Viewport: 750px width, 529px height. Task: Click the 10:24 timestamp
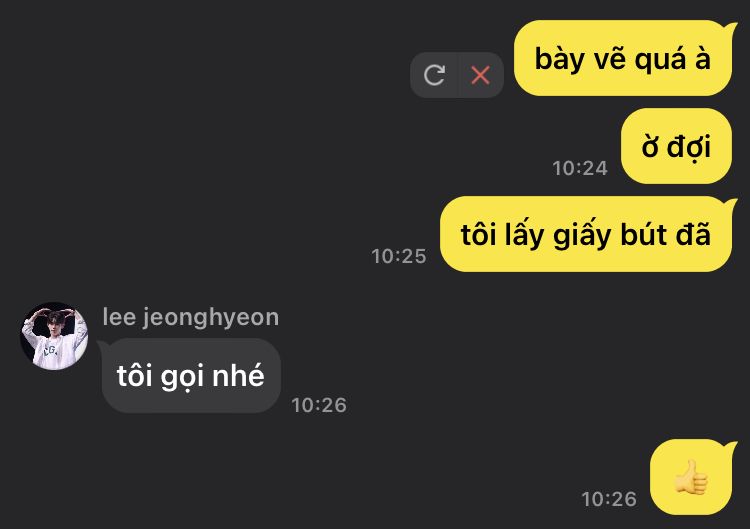coord(580,168)
